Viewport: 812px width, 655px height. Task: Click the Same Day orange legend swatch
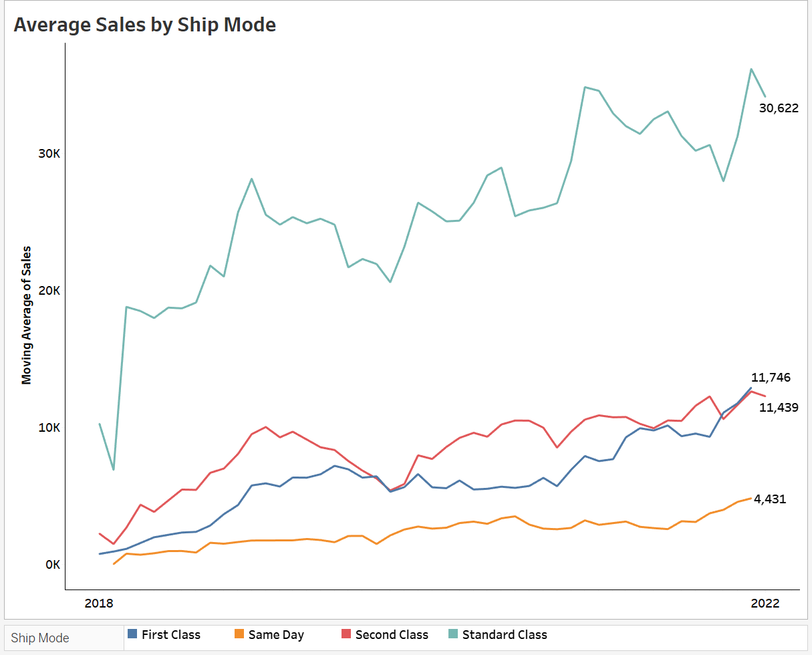(x=239, y=634)
